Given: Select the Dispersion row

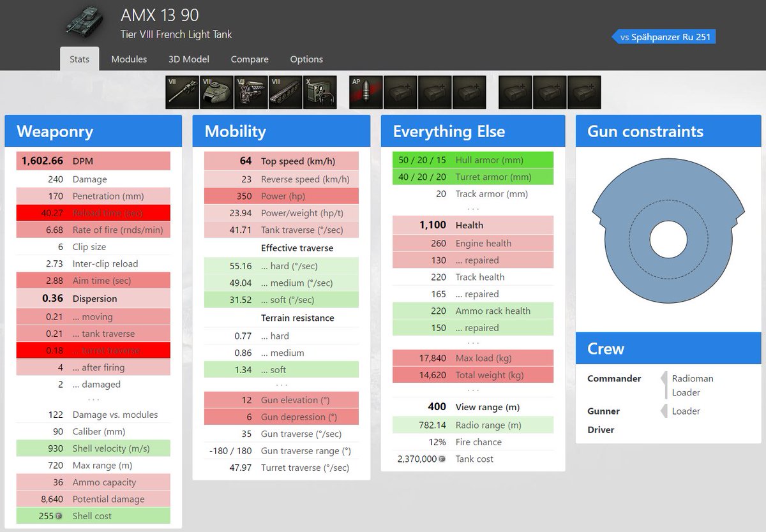Looking at the screenshot, I should pyautogui.click(x=93, y=299).
